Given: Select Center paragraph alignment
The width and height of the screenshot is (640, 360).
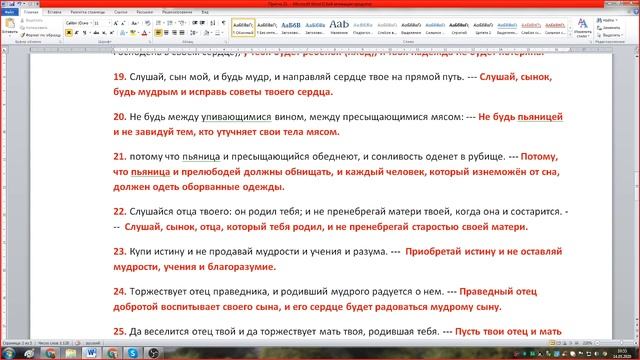Looking at the screenshot, I should [x=166, y=33].
